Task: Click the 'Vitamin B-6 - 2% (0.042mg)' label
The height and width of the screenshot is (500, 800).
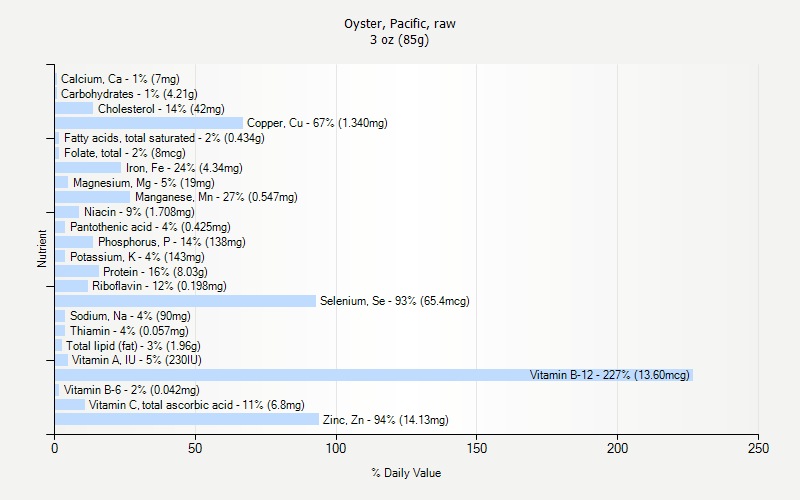Action: [x=132, y=390]
